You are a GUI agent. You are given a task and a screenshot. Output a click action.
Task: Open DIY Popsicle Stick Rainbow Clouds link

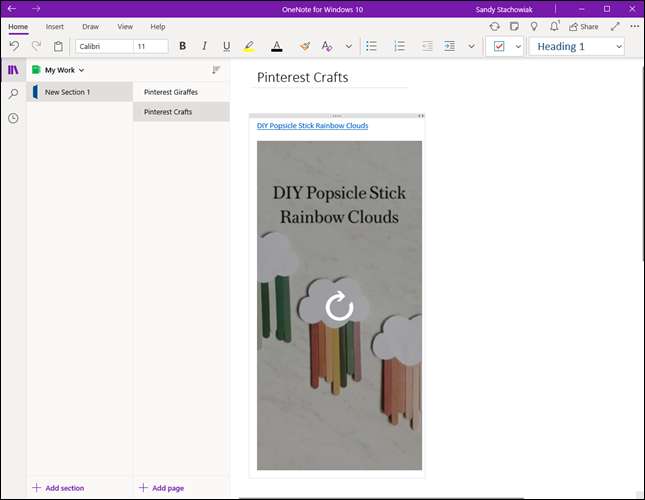[x=312, y=126]
